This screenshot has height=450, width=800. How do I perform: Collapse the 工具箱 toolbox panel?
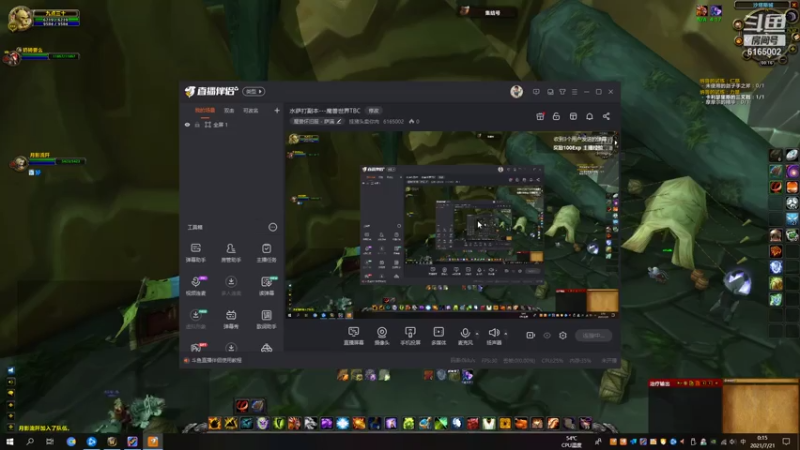click(x=272, y=227)
